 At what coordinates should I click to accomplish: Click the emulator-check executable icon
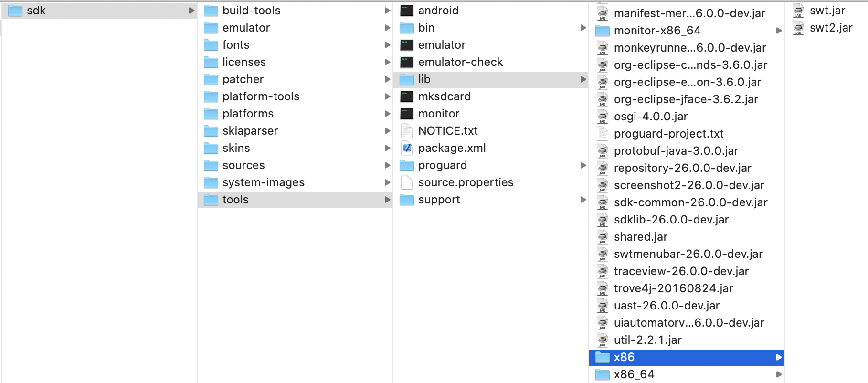(407, 62)
